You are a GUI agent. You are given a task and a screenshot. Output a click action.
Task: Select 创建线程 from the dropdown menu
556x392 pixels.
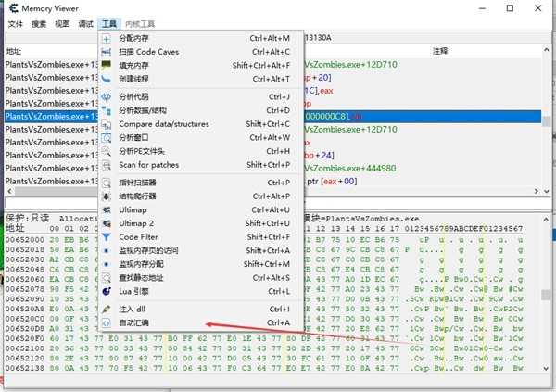tap(137, 80)
